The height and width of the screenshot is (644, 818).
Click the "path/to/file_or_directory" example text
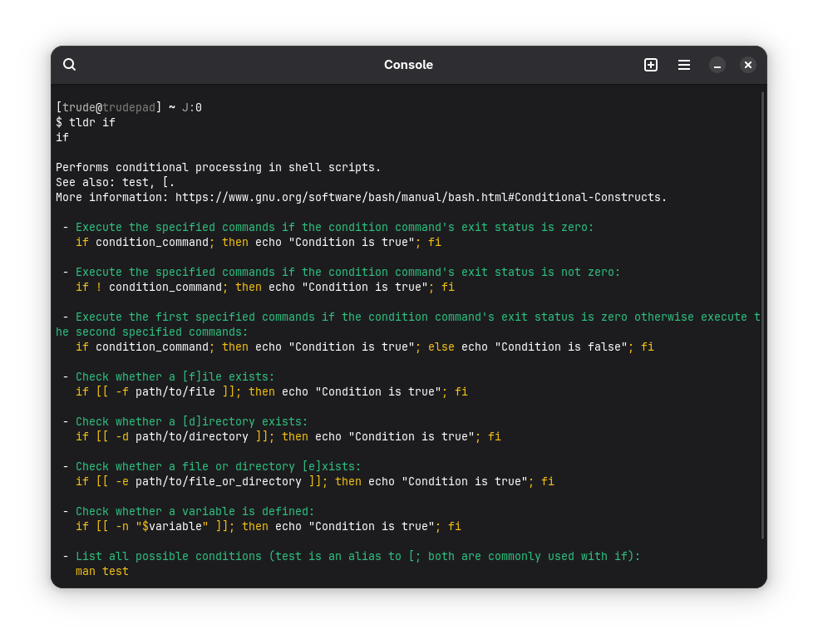(x=219, y=482)
